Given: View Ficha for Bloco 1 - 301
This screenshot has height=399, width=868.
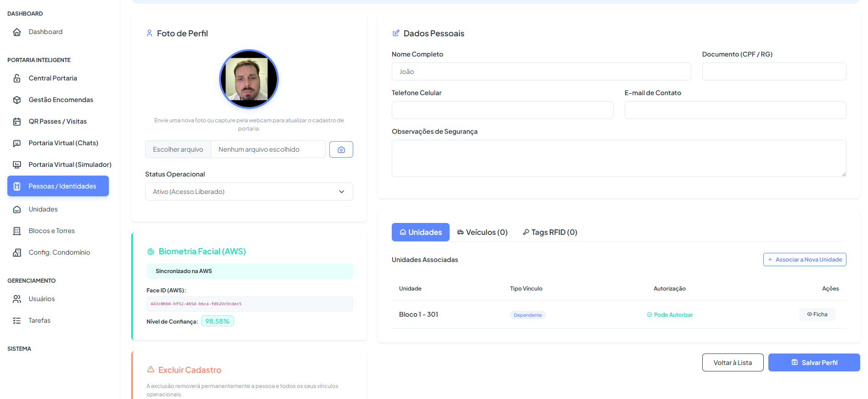Looking at the screenshot, I should click(x=817, y=314).
